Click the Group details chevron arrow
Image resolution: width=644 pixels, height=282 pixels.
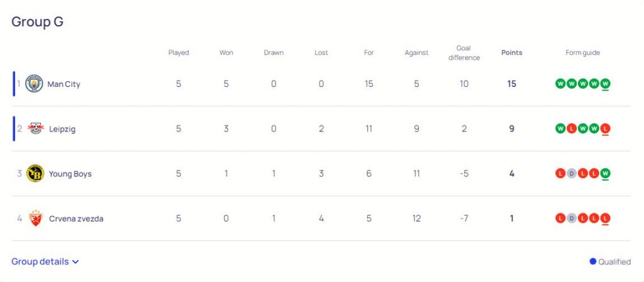[75, 262]
